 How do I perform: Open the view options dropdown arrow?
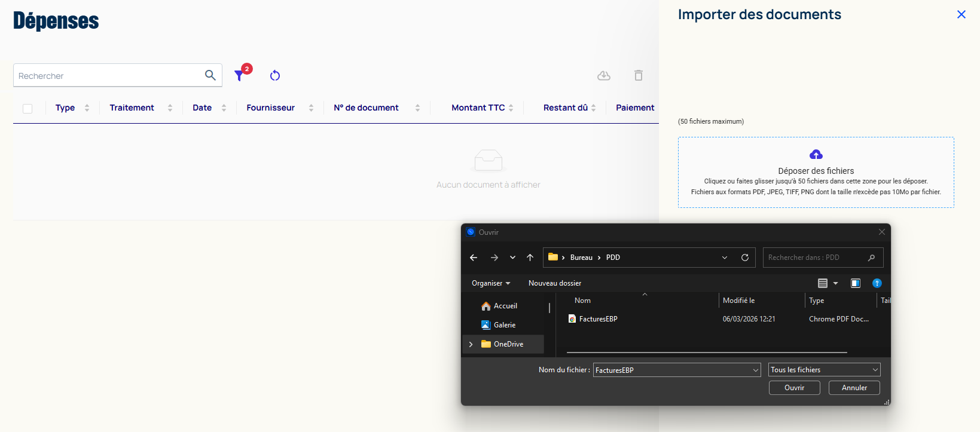(836, 283)
